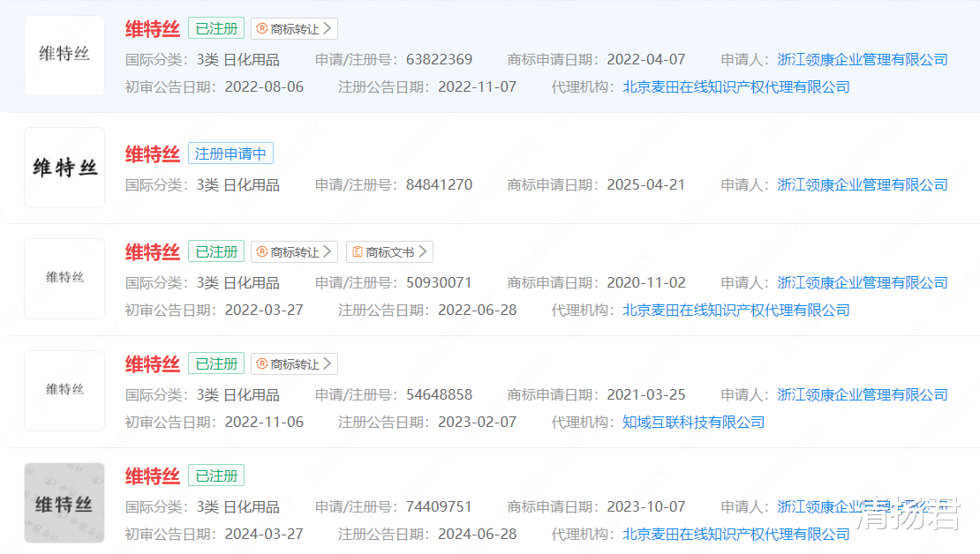
Task: Select application number 84841270
Action: [x=440, y=185]
